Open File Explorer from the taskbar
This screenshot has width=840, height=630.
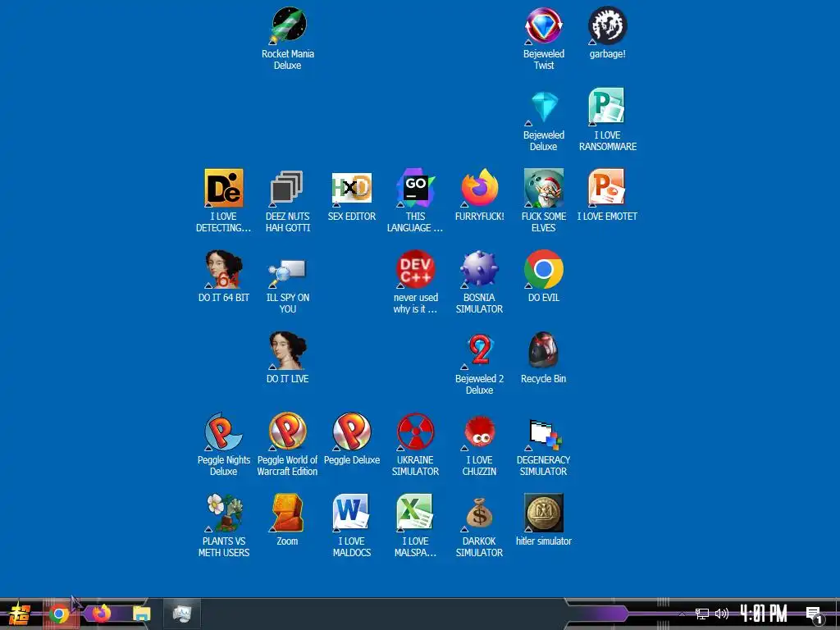141,614
